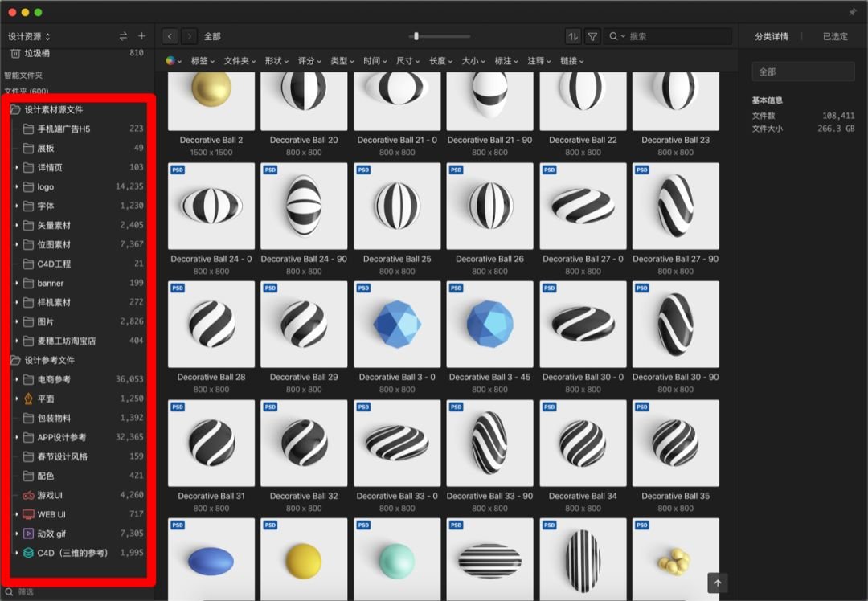Click the C4D工程 folder icon

click(x=28, y=264)
